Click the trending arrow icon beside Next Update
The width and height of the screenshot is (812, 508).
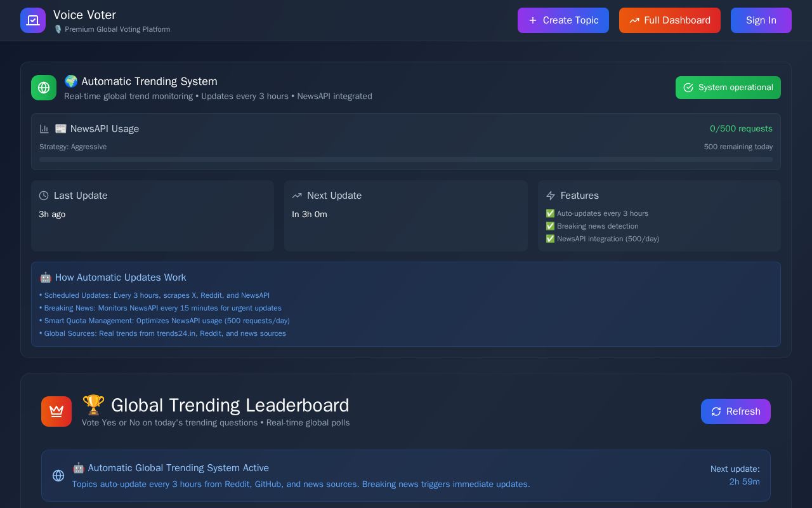297,196
